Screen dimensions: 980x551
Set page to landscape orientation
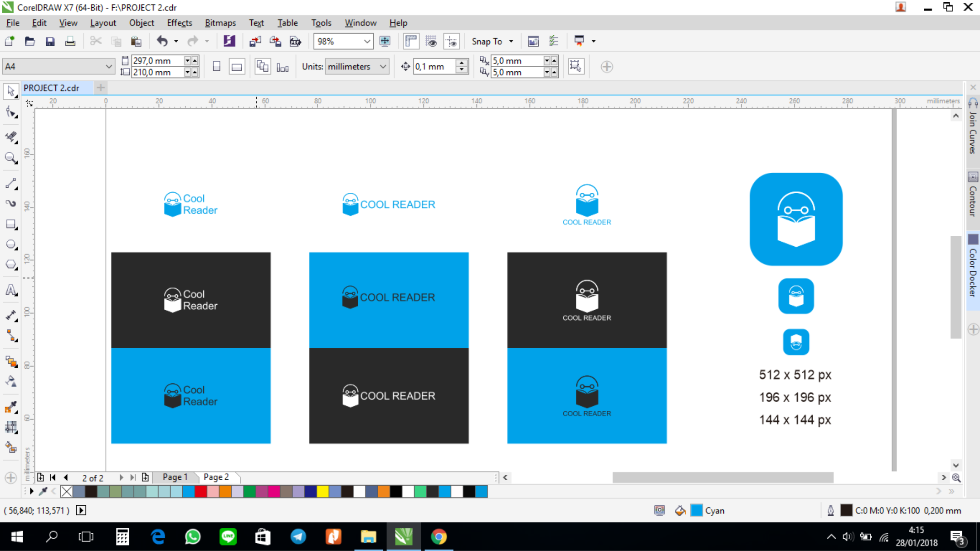pyautogui.click(x=237, y=67)
